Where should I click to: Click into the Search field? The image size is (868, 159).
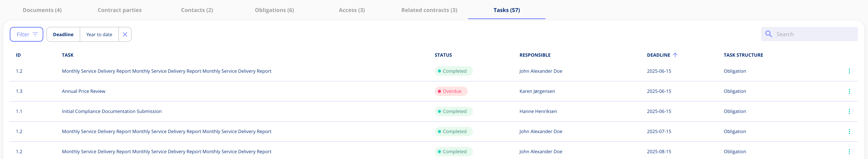[x=809, y=34]
